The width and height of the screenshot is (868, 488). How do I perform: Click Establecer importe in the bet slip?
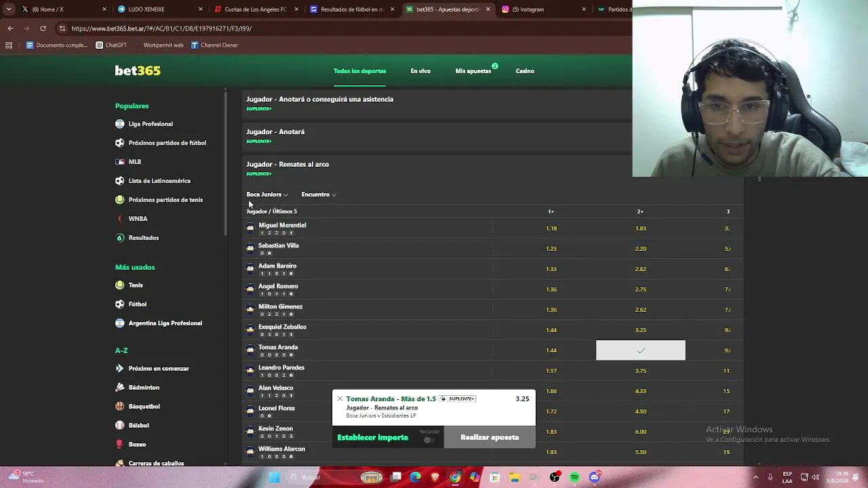pyautogui.click(x=373, y=438)
